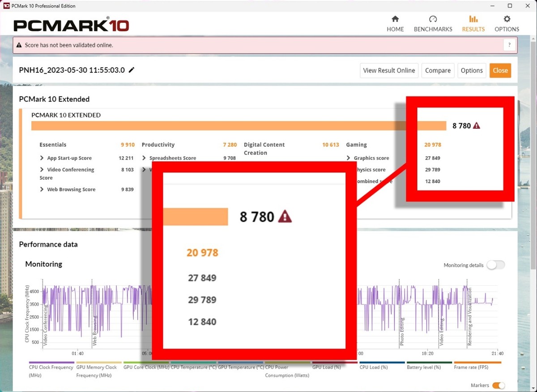Click the Gaming heading

pos(357,145)
